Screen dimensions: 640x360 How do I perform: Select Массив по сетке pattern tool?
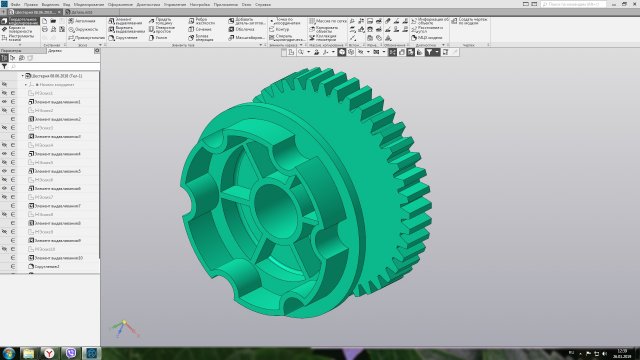pos(328,21)
